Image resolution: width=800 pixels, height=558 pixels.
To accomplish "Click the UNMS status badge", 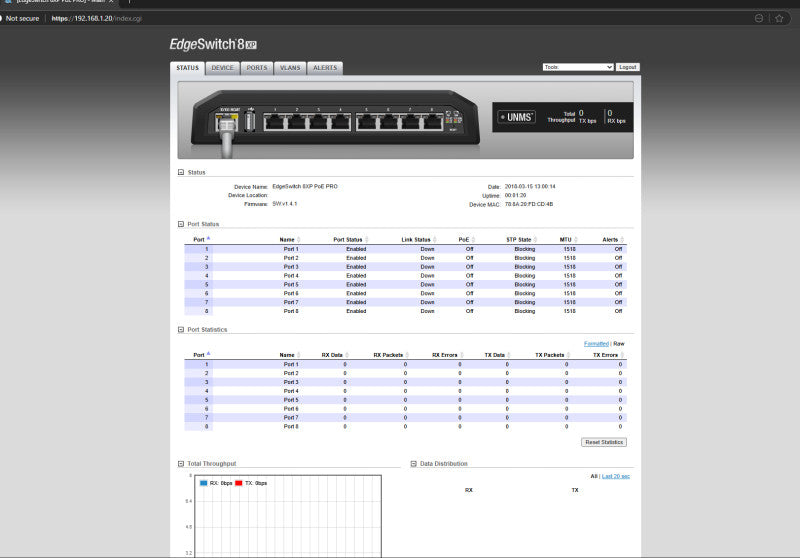I will 516,117.
